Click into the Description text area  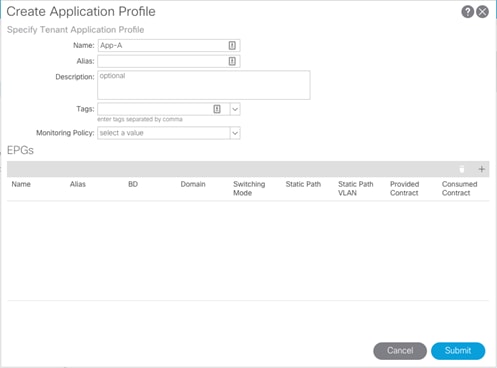click(x=204, y=85)
